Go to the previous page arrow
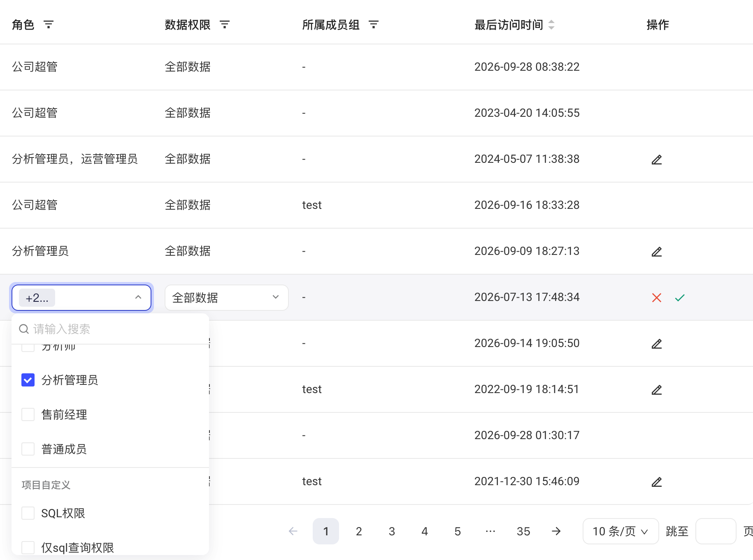The height and width of the screenshot is (560, 753). (293, 531)
